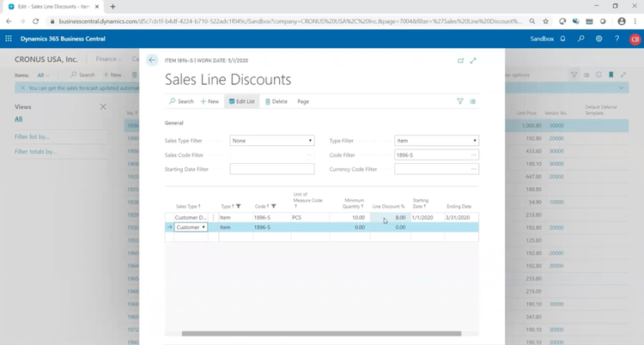
Task: Expand the notification bar chevron
Action: (621, 88)
